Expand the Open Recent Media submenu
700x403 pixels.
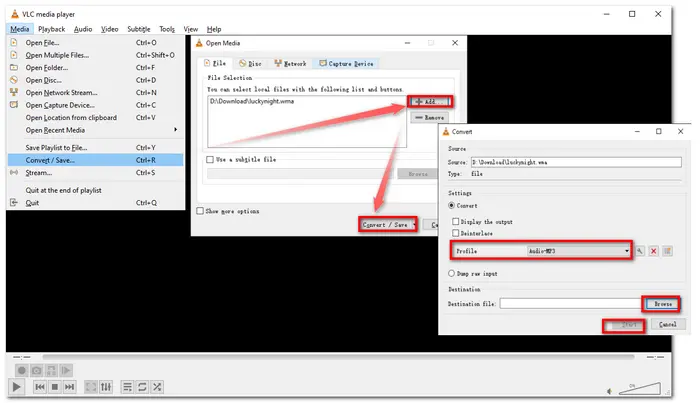(x=96, y=130)
